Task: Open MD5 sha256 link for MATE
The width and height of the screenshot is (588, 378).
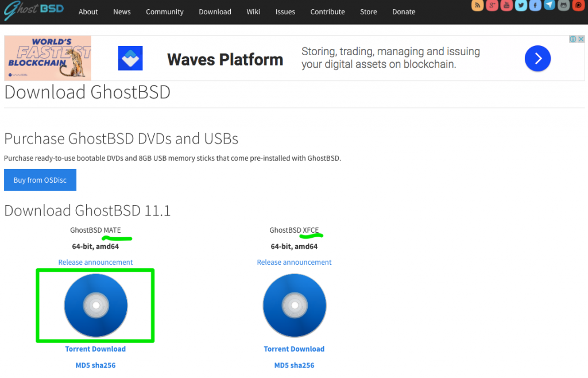Action: 96,365
